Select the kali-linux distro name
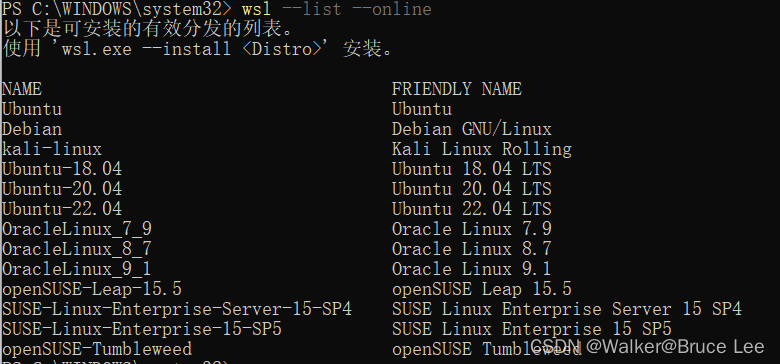The height and width of the screenshot is (364, 780). (x=52, y=149)
